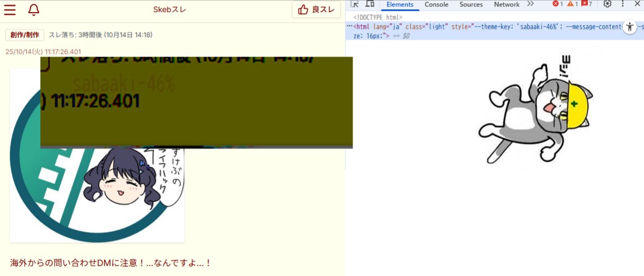Click the notification bell icon

(34, 10)
